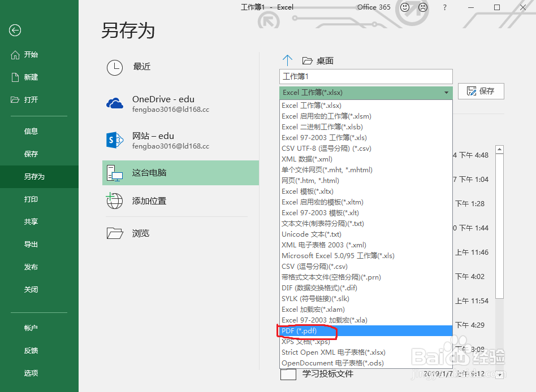Viewport: 536px width, 392px height.
Task: Open the smiley feedback icon in title bar
Action: pos(404,7)
